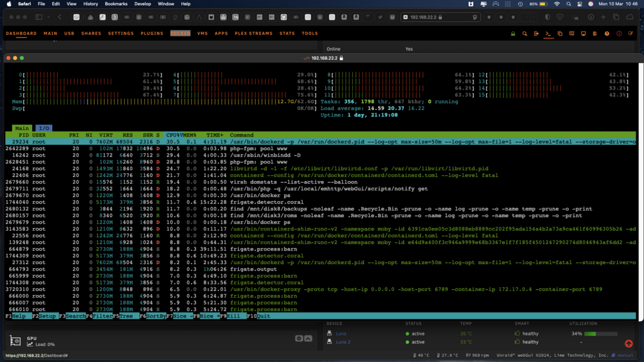Click the Luna utilization 34% bar
Image resolution: width=644 pixels, height=362 pixels.
coord(600,334)
